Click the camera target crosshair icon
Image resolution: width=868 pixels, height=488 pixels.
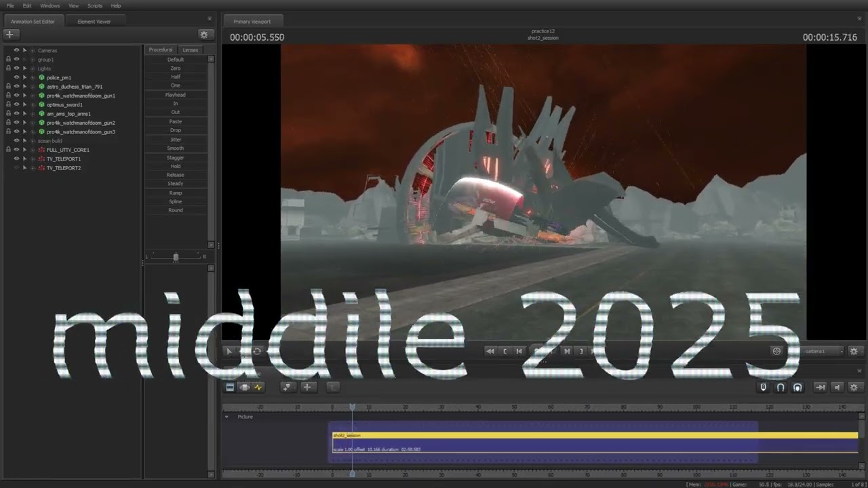coord(777,351)
